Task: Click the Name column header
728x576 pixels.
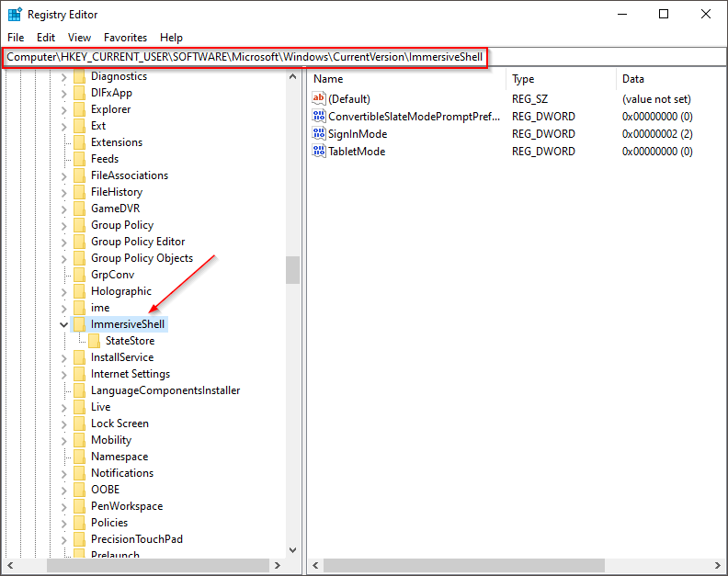Action: (x=407, y=79)
